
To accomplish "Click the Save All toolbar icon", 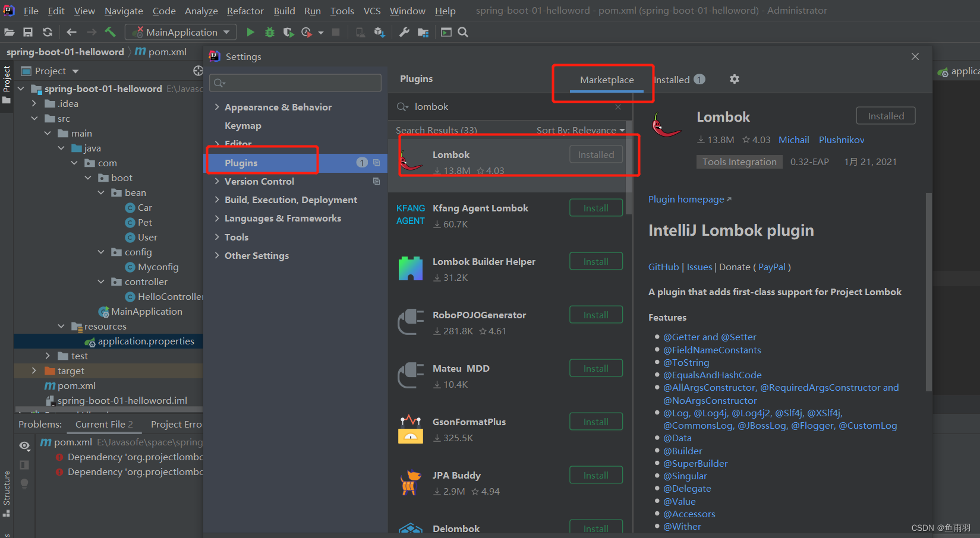I will (28, 32).
